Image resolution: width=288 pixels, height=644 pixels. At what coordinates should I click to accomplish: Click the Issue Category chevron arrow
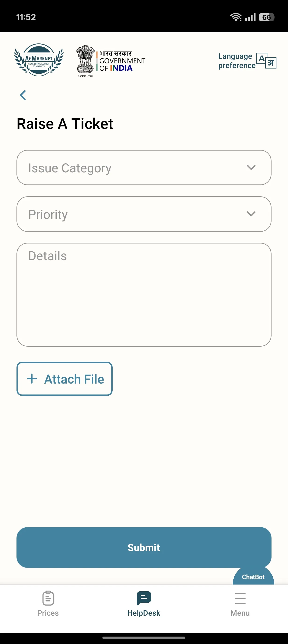click(x=251, y=167)
